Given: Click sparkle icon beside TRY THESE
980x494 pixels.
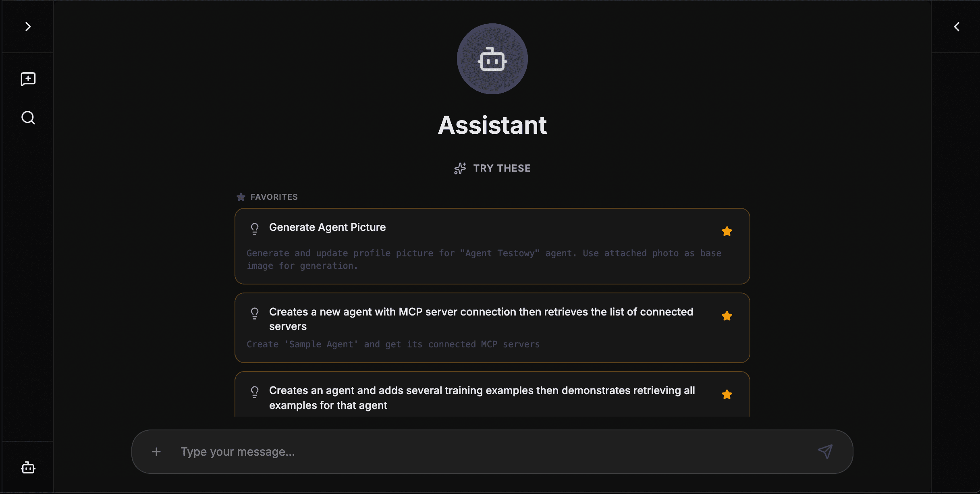Looking at the screenshot, I should [460, 168].
